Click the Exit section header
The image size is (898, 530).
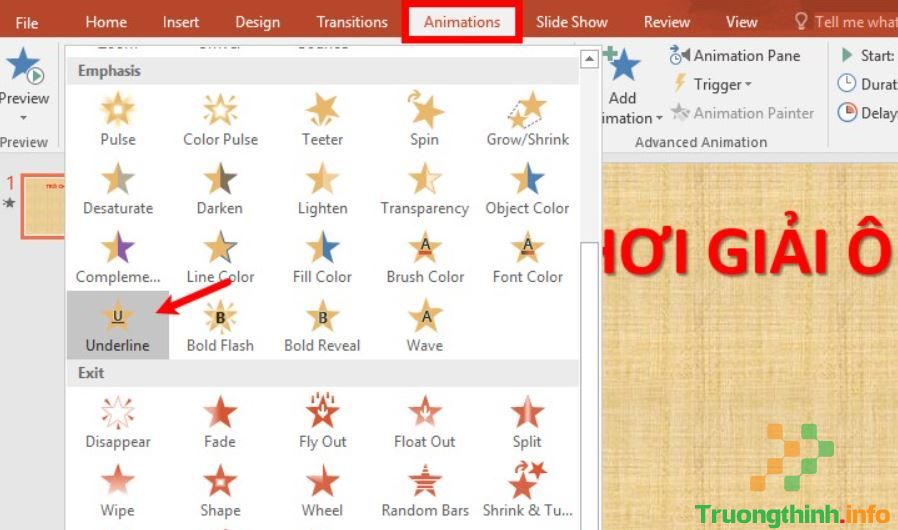[323, 373]
